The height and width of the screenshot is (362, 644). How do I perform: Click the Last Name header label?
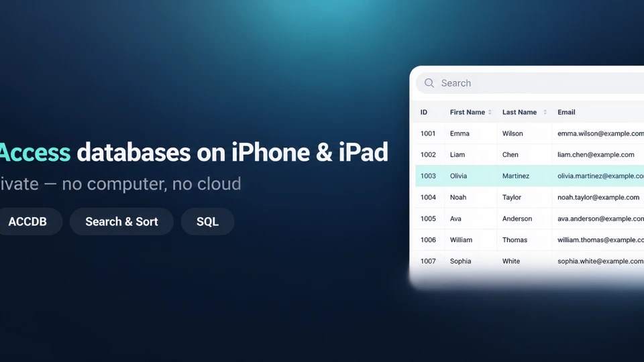(x=519, y=112)
